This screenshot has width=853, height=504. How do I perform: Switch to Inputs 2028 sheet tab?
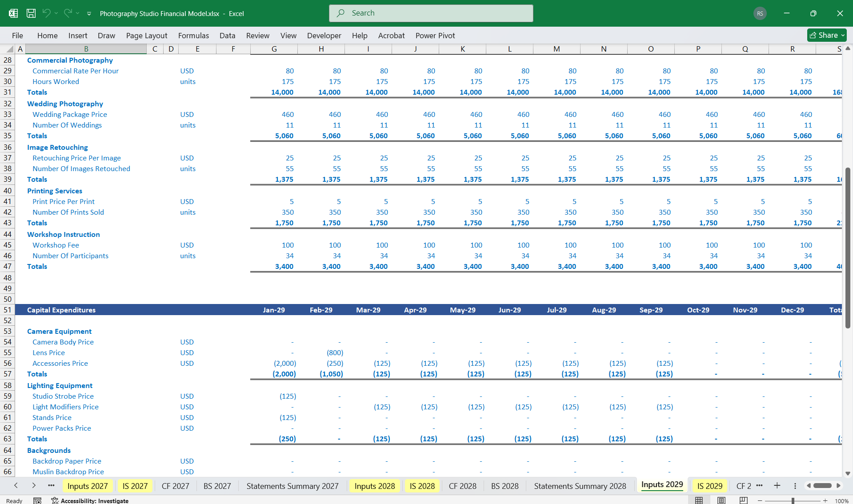pos(375,486)
